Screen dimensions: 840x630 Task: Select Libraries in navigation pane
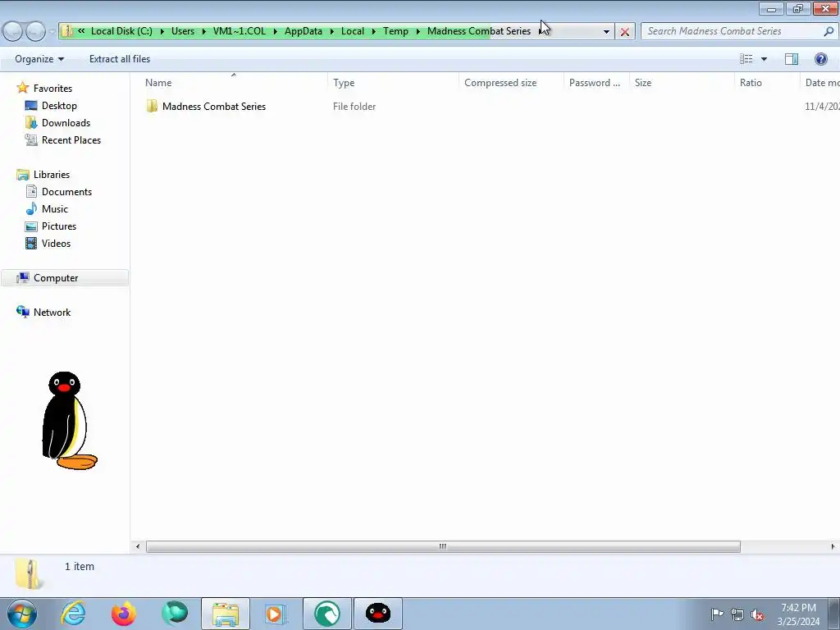[x=52, y=175]
